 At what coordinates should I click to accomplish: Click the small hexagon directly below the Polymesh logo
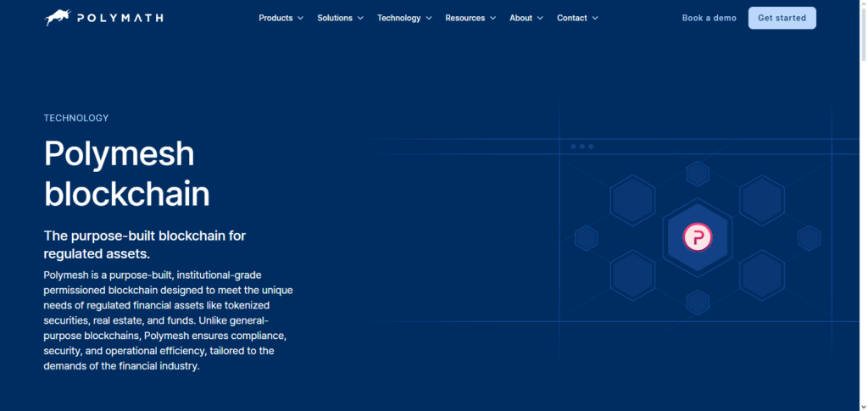698,302
